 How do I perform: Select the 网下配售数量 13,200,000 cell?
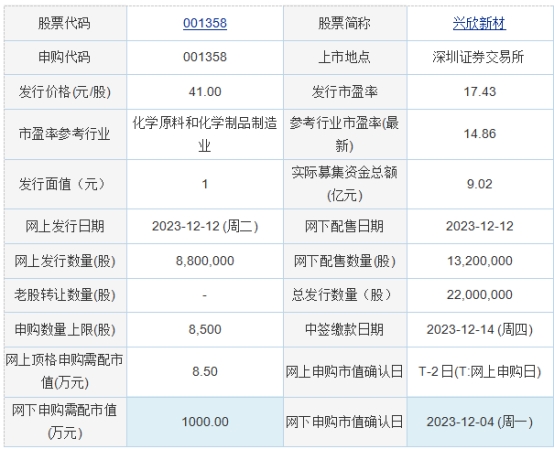click(x=480, y=261)
